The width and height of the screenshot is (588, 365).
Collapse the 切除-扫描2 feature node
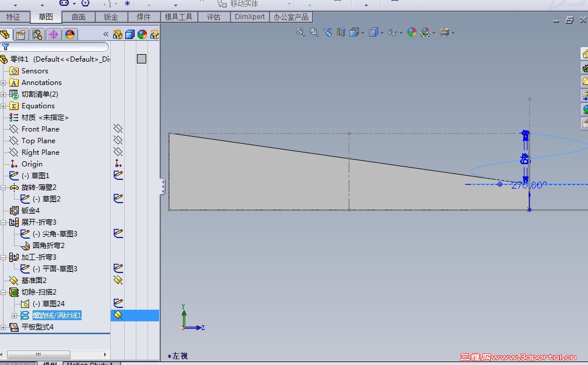(3, 292)
